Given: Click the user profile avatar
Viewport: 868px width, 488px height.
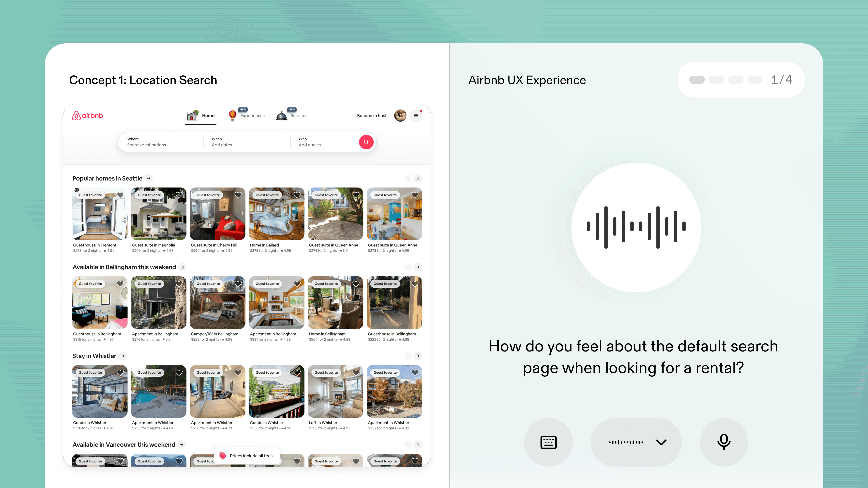Looking at the screenshot, I should coord(400,115).
